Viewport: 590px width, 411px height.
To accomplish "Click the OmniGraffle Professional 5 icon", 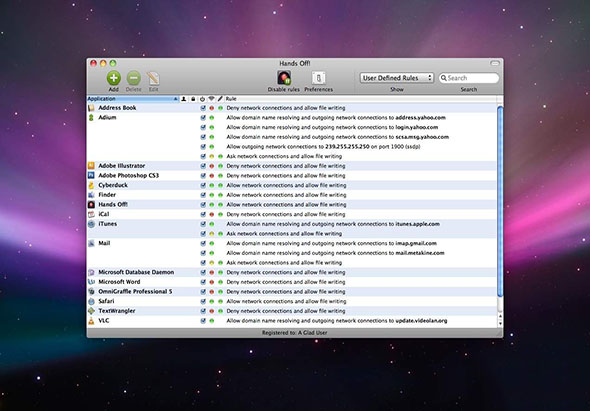I will click(x=91, y=292).
